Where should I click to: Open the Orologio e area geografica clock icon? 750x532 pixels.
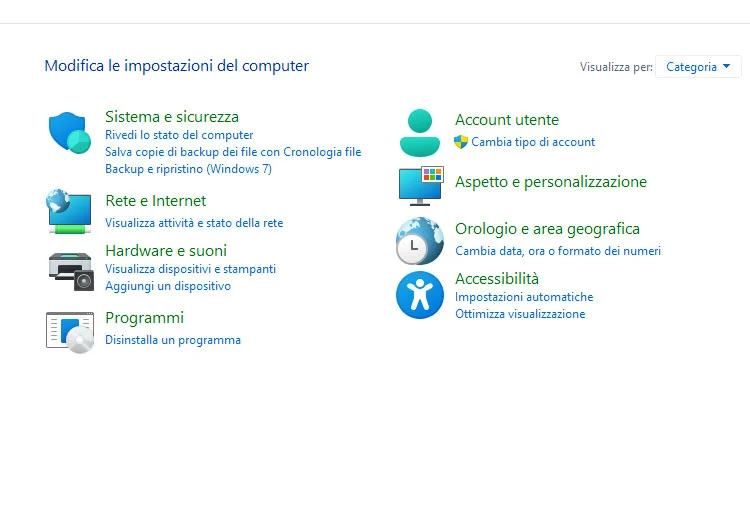click(x=419, y=241)
